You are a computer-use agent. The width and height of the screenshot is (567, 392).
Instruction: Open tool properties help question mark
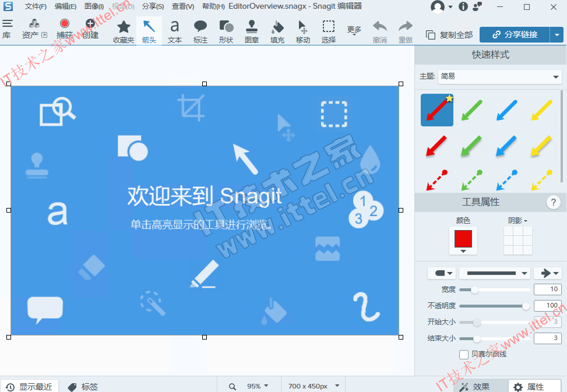click(553, 202)
